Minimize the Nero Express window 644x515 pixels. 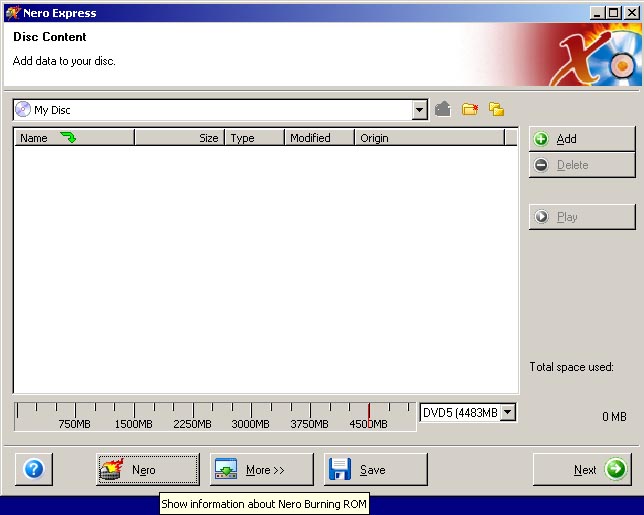click(597, 13)
